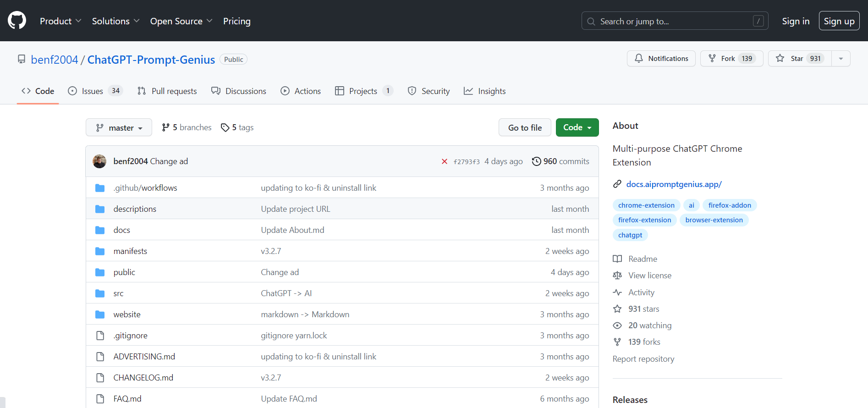
Task: Open the Pull requests tab
Action: 167,91
